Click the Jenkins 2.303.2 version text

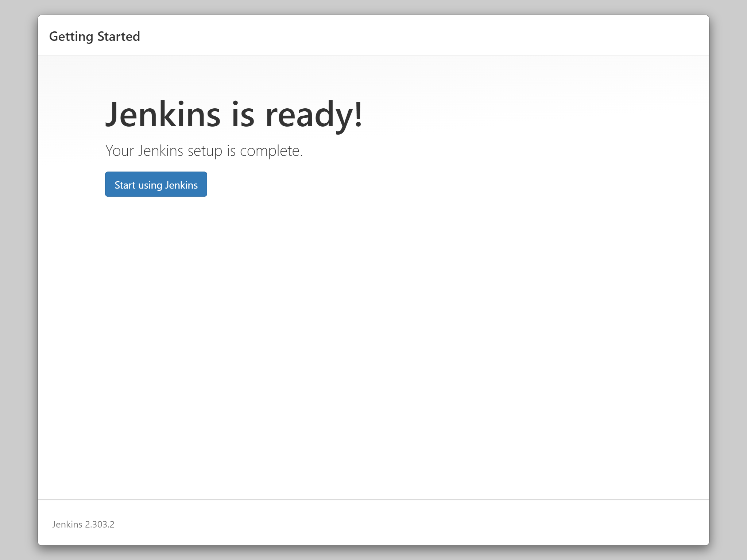(x=83, y=524)
